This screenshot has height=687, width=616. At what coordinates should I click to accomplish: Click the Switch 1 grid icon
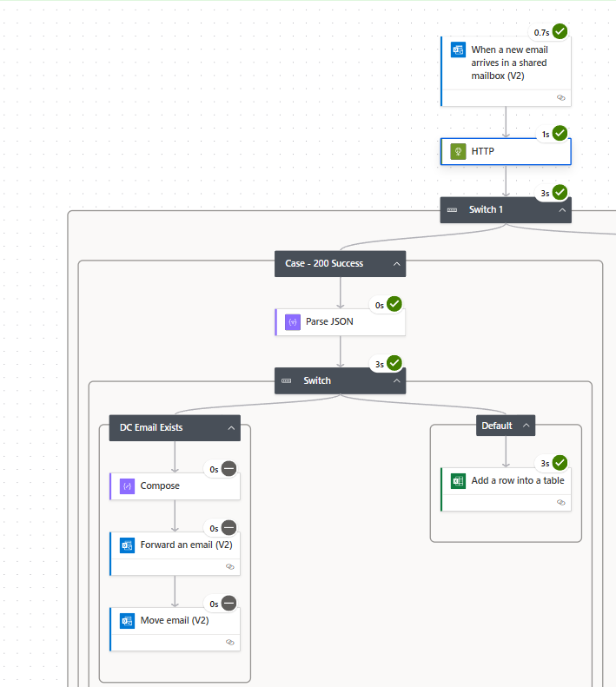click(452, 209)
